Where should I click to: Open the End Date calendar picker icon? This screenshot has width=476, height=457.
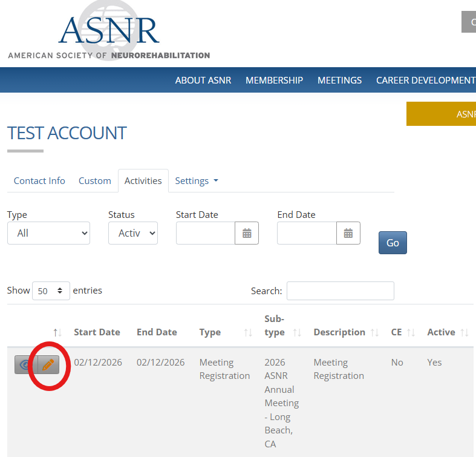[348, 233]
